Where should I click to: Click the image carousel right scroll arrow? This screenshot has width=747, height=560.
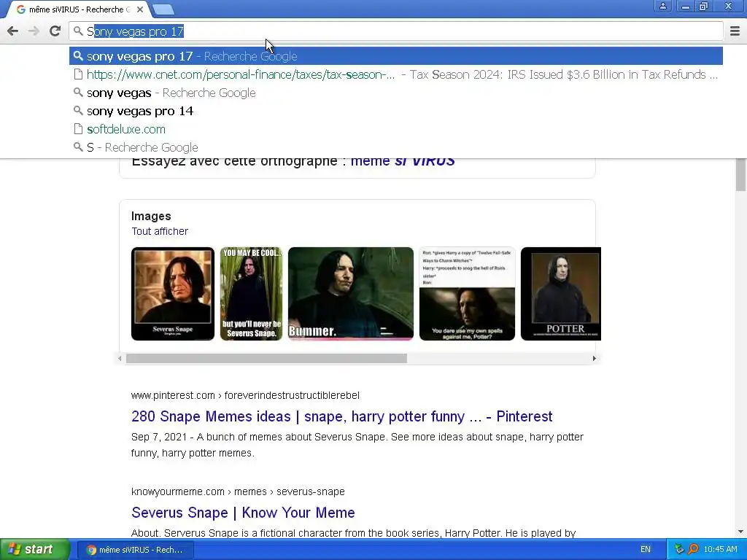click(x=594, y=359)
